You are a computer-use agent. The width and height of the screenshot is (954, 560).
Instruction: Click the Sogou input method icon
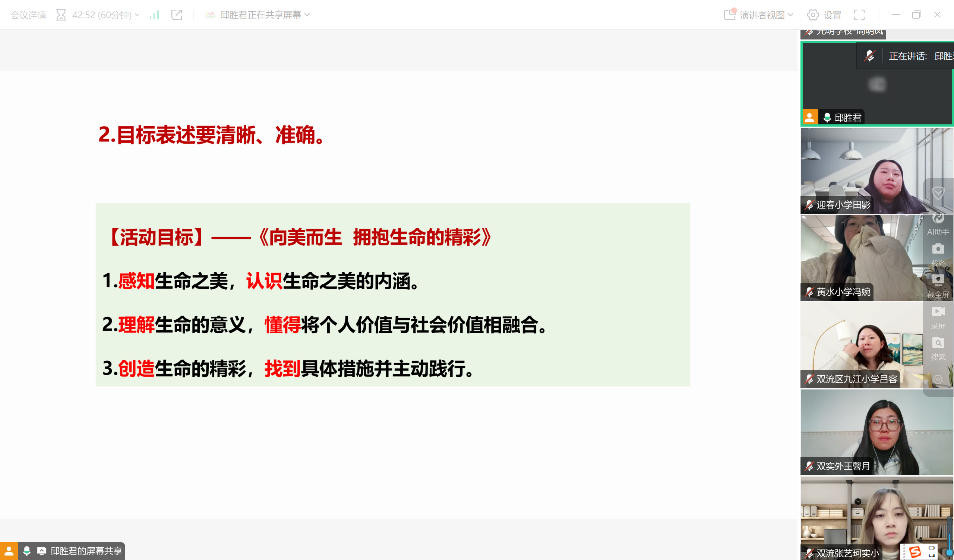click(x=915, y=552)
